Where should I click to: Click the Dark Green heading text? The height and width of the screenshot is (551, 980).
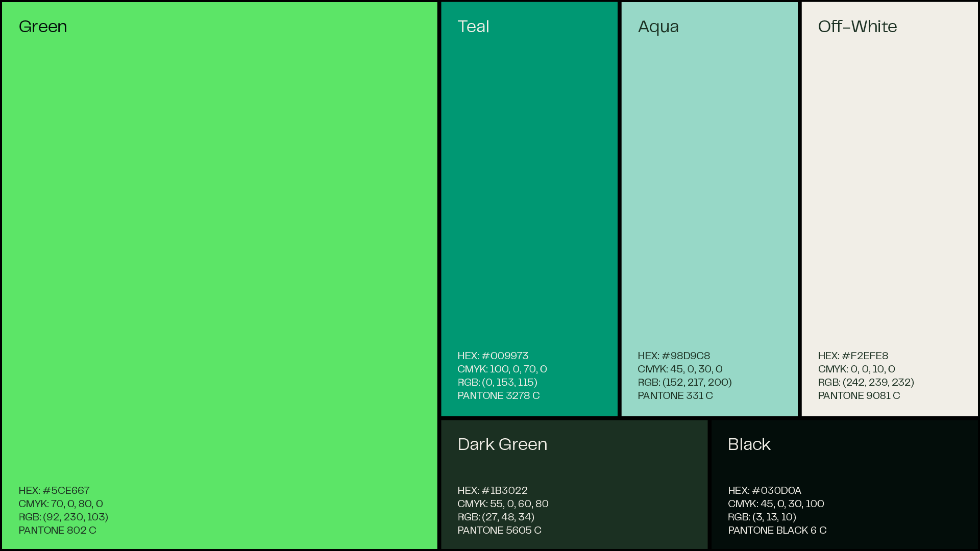tap(502, 444)
